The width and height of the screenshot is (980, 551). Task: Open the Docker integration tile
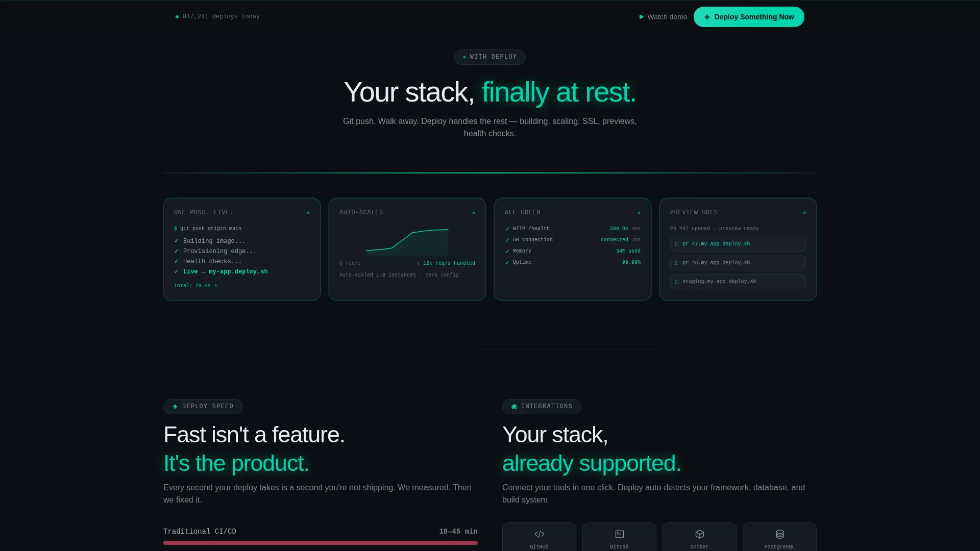[x=699, y=537]
